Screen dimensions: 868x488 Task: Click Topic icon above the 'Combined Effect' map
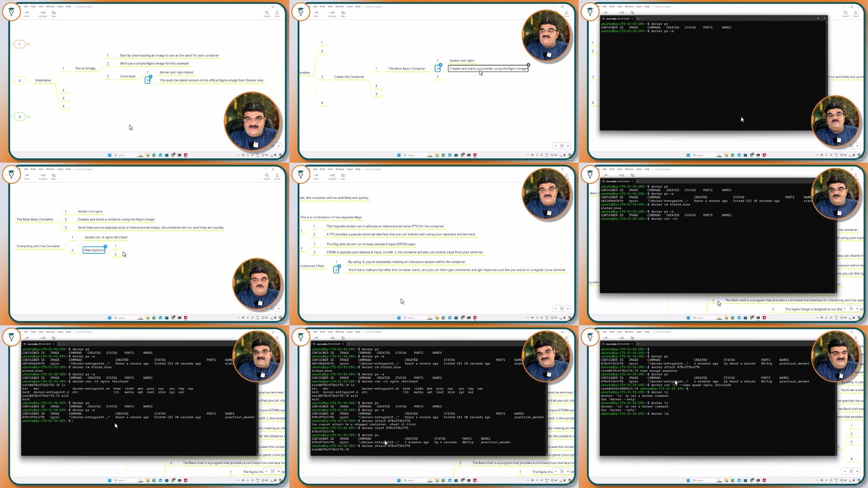[x=343, y=175]
